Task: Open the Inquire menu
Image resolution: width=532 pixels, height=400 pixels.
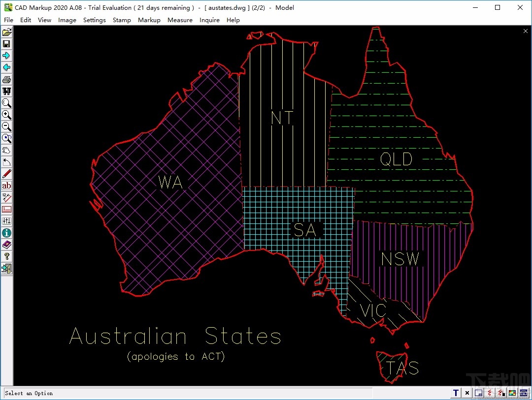Action: point(209,20)
